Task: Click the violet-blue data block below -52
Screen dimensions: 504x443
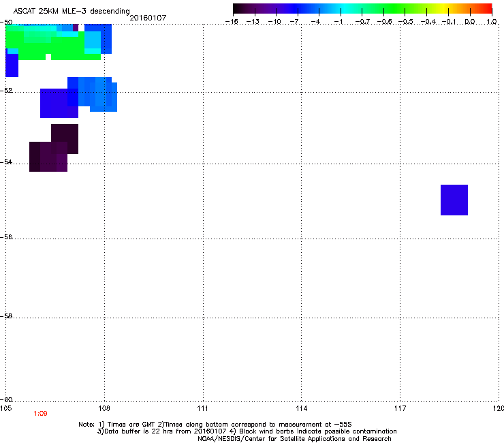Action: point(59,103)
